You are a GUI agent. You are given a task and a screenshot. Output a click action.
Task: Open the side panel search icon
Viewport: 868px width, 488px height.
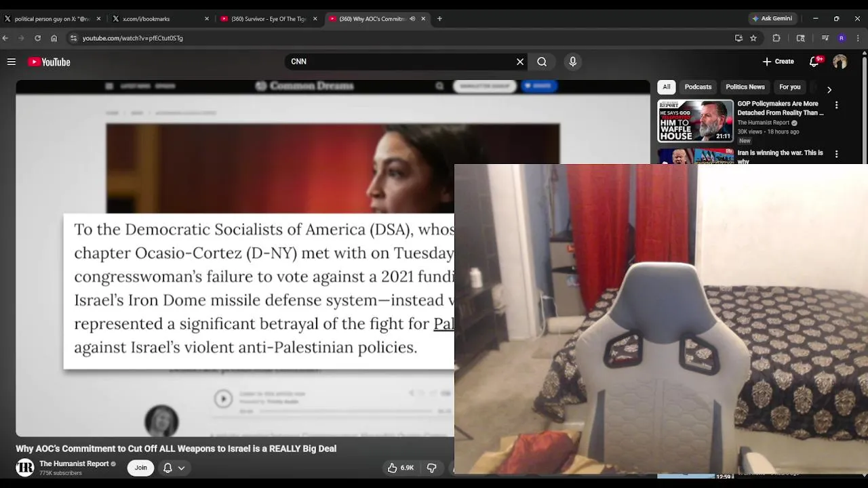point(801,38)
